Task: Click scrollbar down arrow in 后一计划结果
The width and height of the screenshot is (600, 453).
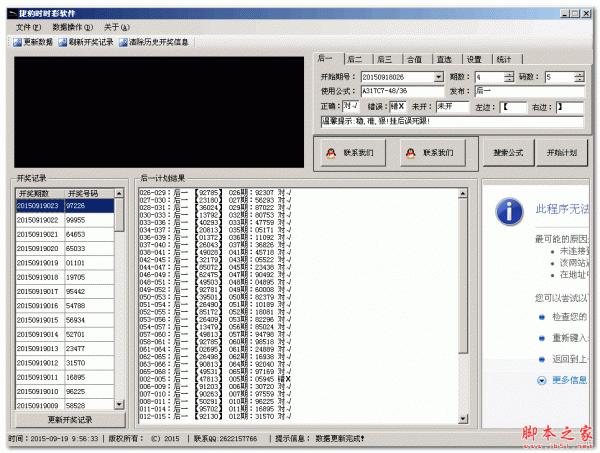Action: point(463,419)
